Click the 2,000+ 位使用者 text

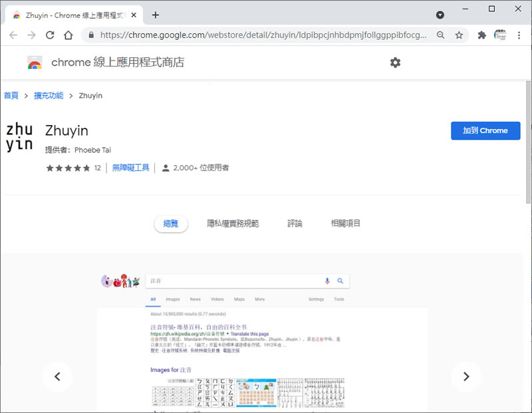201,168
